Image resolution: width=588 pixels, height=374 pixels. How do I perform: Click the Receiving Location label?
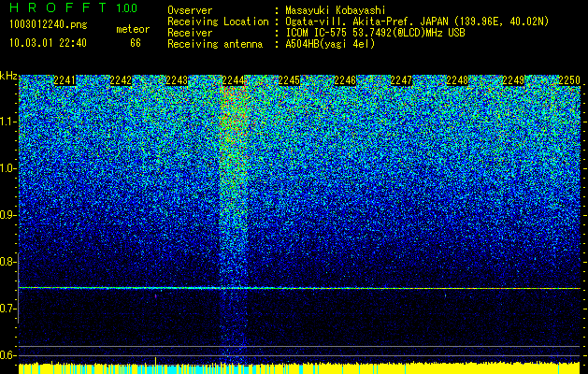pyautogui.click(x=218, y=22)
